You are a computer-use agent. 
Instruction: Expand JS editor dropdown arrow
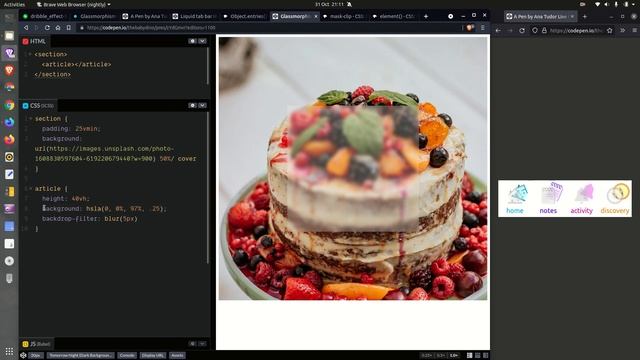pyautogui.click(x=202, y=344)
